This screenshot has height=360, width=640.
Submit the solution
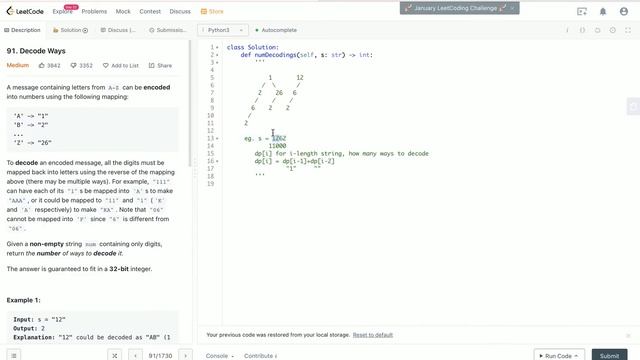(x=609, y=356)
